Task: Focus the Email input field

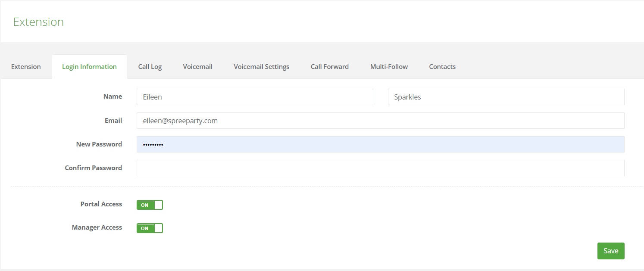Action: (x=381, y=121)
